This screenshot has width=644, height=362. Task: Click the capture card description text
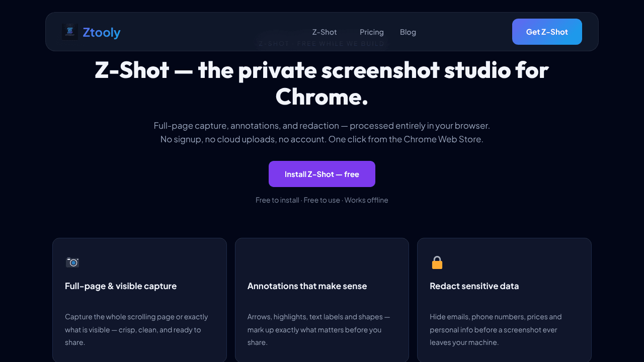[136, 330]
